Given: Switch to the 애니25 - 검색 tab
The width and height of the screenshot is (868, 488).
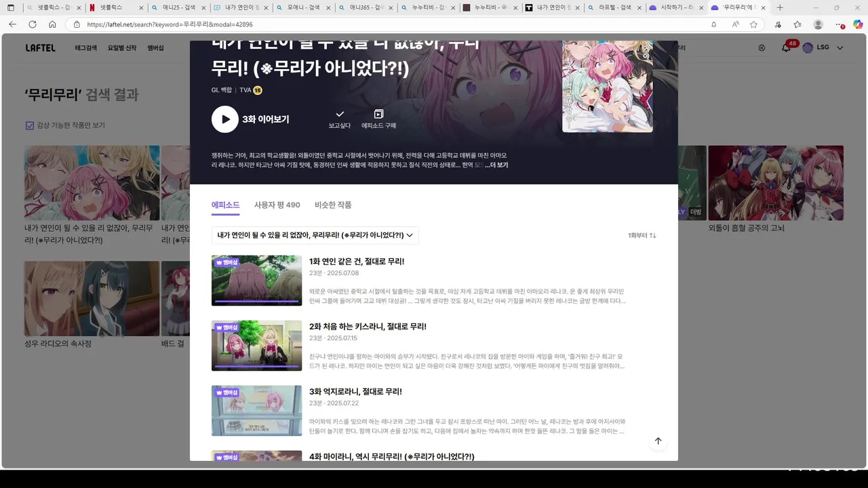Looking at the screenshot, I should click(179, 7).
